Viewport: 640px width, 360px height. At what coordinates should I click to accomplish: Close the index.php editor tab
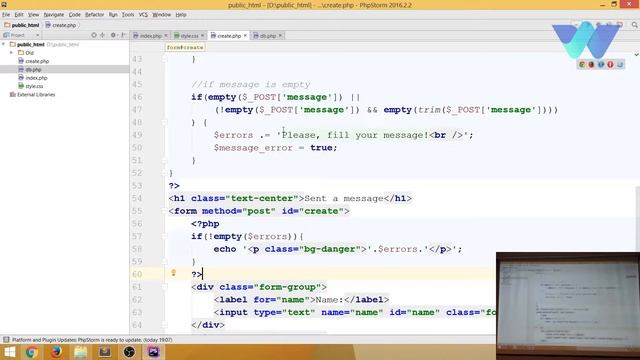pos(166,36)
